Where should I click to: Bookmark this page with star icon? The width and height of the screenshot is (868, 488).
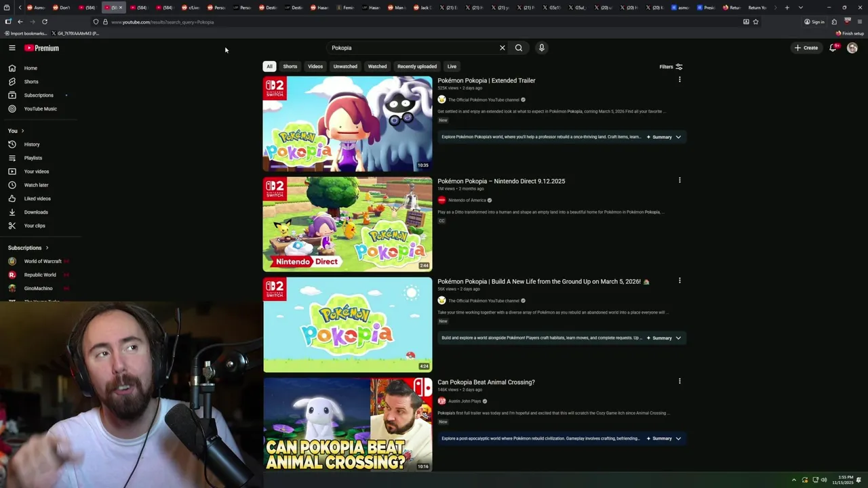755,22
